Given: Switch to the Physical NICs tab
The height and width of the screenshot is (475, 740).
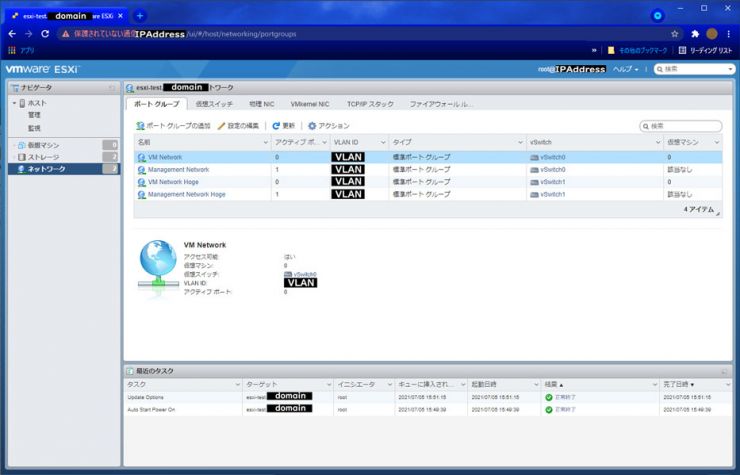Looking at the screenshot, I should (x=261, y=104).
